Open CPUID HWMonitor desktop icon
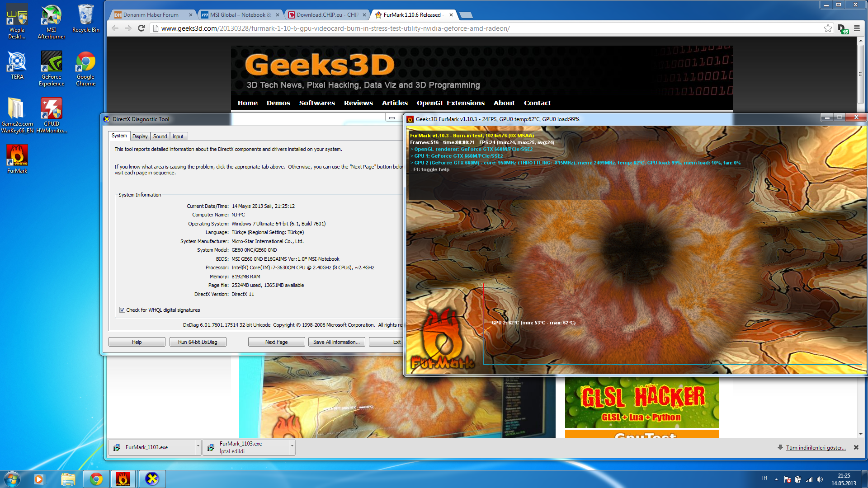868x488 pixels. (x=51, y=115)
